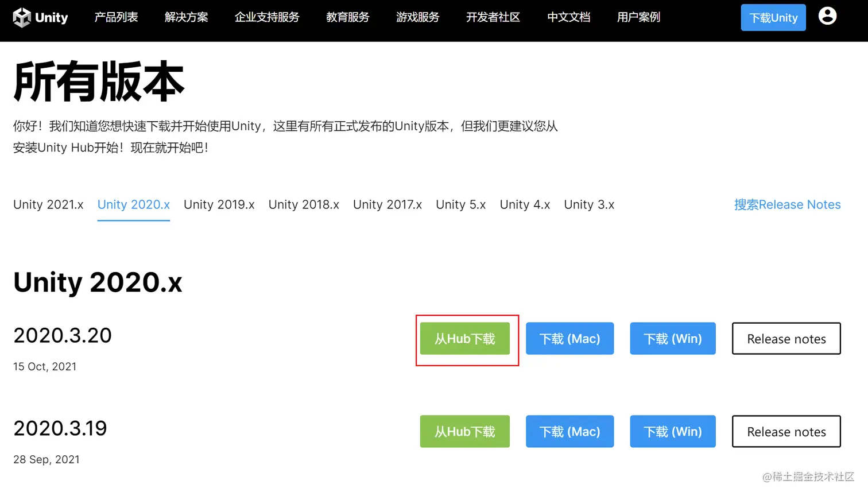This screenshot has height=496, width=868.
Task: Open the 用户案例 menu
Action: point(639,17)
